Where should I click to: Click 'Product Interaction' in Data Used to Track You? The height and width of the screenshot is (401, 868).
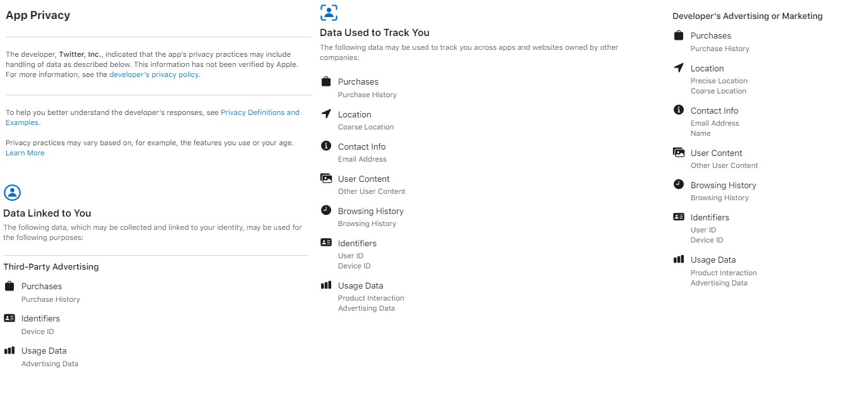pos(371,298)
